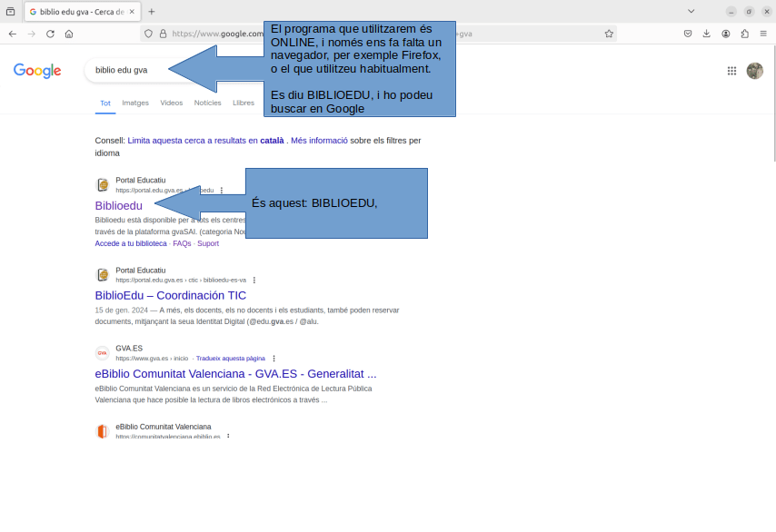Bookmark this page with the star
Viewport: 776px width, 532px height.
609,34
